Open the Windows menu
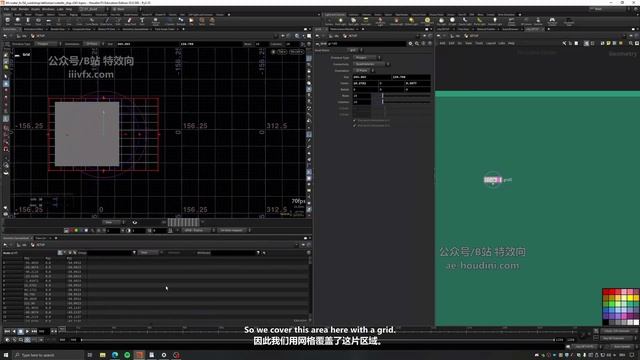This screenshot has height=360, width=640. point(48,9)
